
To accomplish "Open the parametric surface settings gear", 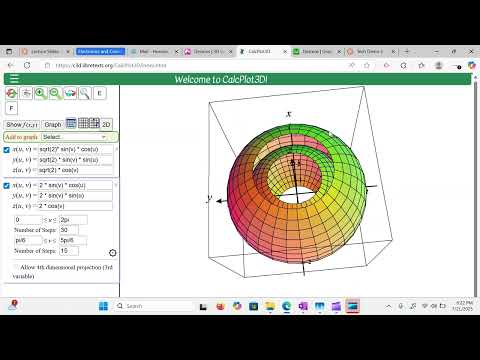I will click(113, 253).
